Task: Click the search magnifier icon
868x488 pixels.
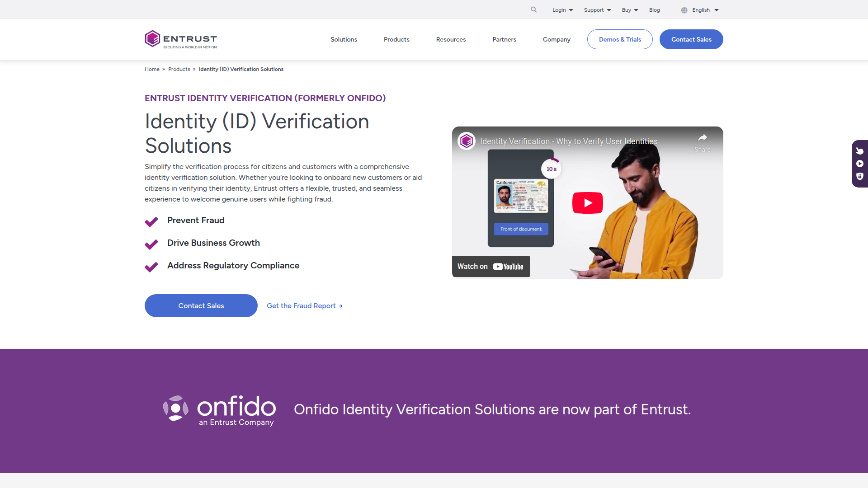Action: pos(533,9)
